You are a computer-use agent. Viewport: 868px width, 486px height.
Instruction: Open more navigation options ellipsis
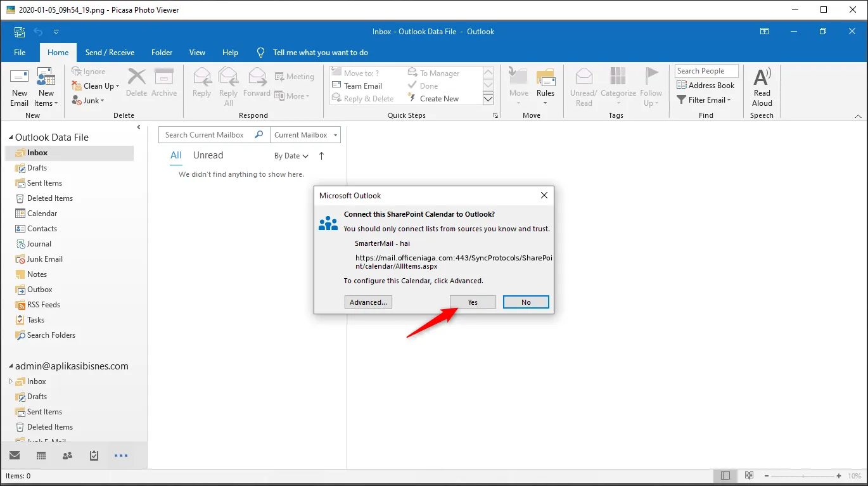121,456
